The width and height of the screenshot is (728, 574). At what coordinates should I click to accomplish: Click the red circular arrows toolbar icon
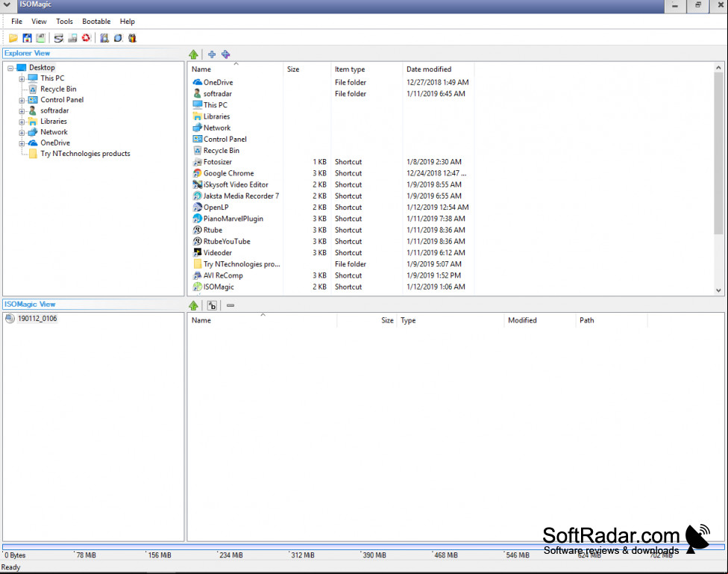click(86, 38)
